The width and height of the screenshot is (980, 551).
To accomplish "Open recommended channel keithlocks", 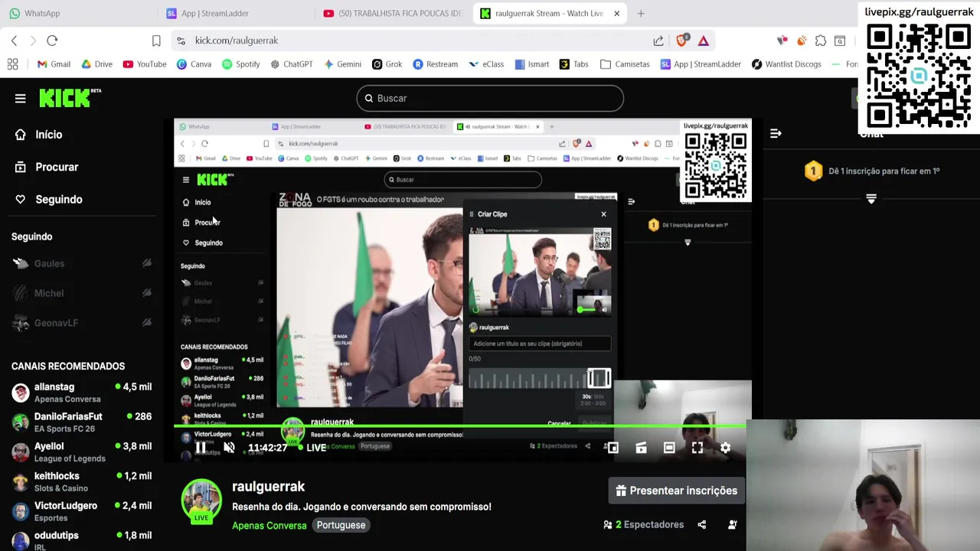I will [x=82, y=482].
